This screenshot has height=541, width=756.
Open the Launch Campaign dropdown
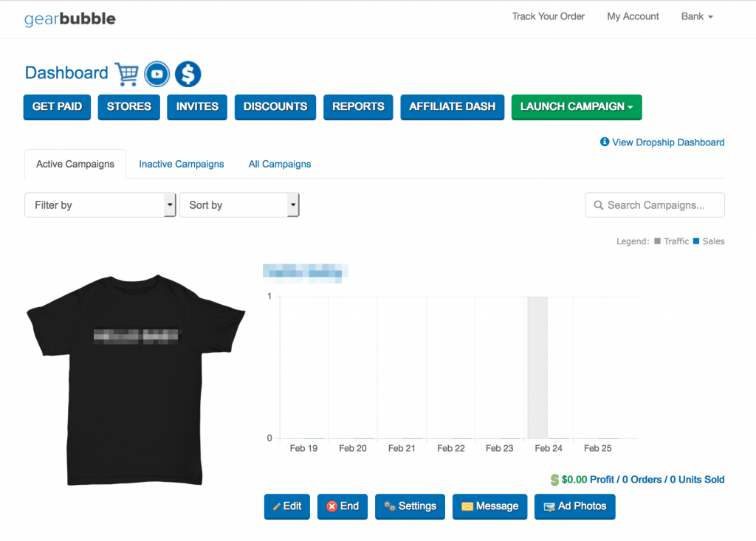click(x=576, y=107)
